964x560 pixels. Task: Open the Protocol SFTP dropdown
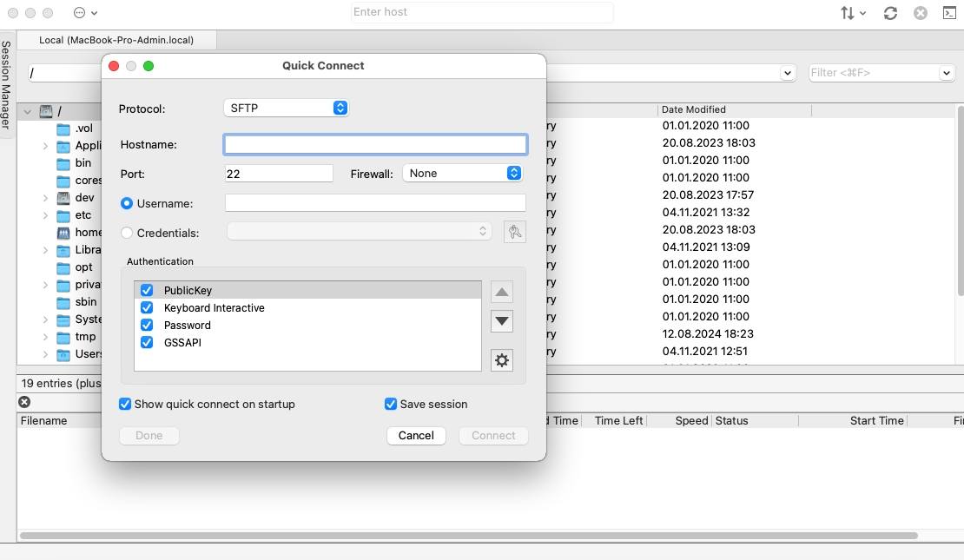(286, 108)
